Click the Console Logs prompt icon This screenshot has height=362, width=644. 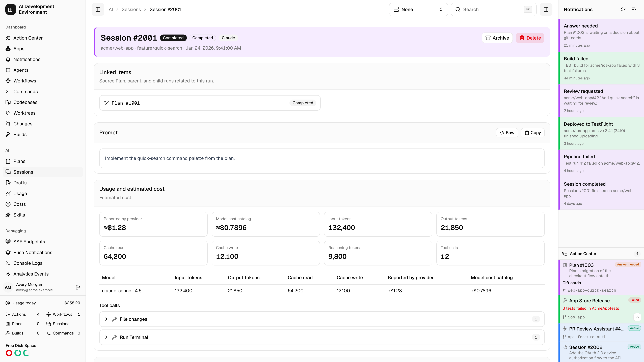8,263
